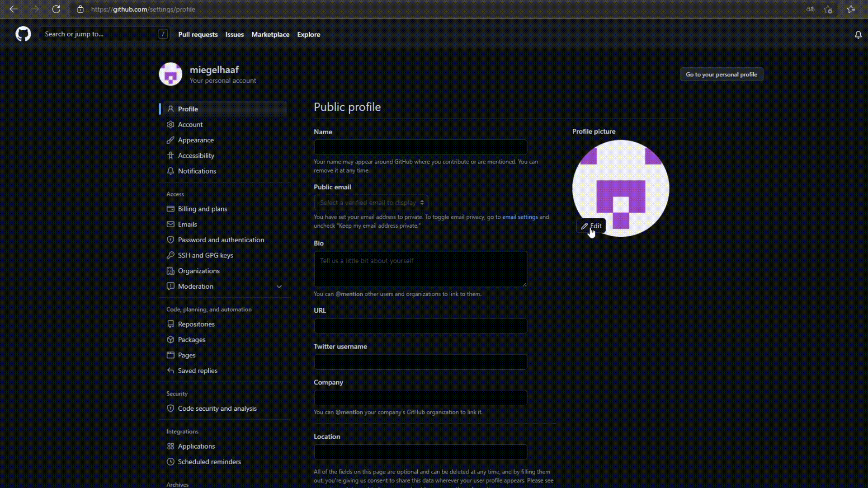
Task: Click the Password and authentication shield icon
Action: 170,240
